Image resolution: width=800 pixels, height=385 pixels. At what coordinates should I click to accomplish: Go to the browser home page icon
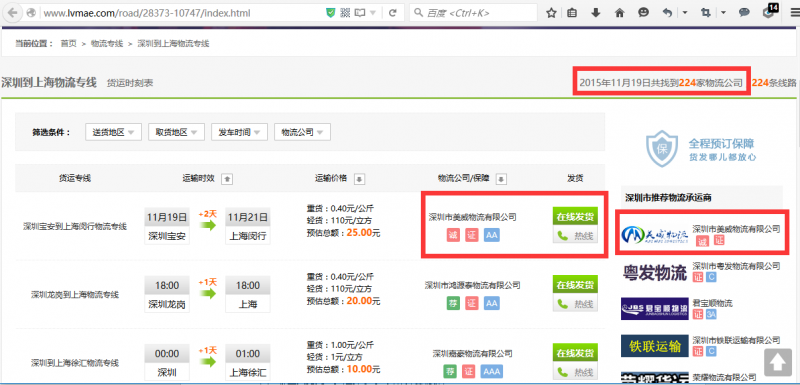click(x=619, y=13)
